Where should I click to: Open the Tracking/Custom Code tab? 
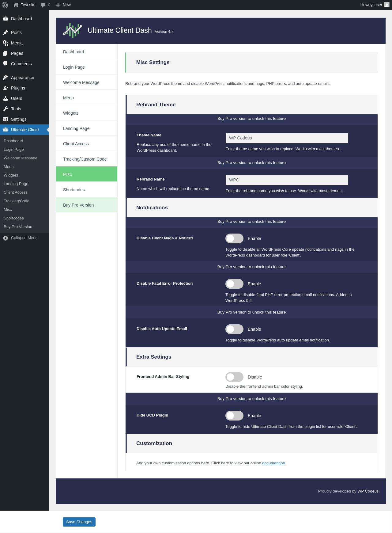(87, 159)
